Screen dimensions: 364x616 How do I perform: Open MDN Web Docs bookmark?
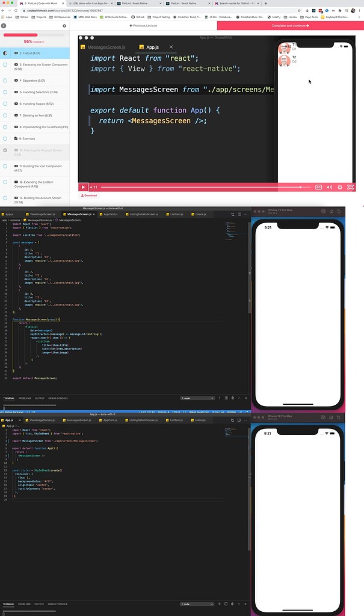pyautogui.click(x=85, y=17)
